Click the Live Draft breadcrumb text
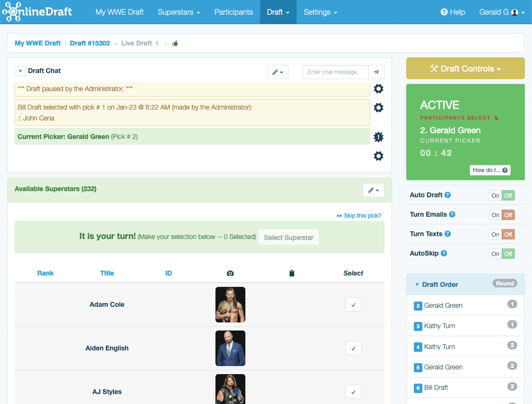Screen dimensions: 532x404 pyautogui.click(x=137, y=43)
